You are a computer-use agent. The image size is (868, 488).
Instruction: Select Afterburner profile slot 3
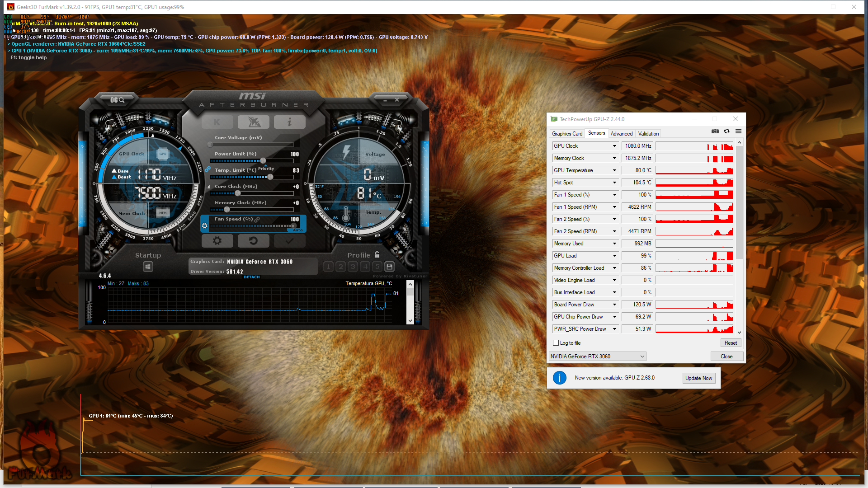click(353, 267)
